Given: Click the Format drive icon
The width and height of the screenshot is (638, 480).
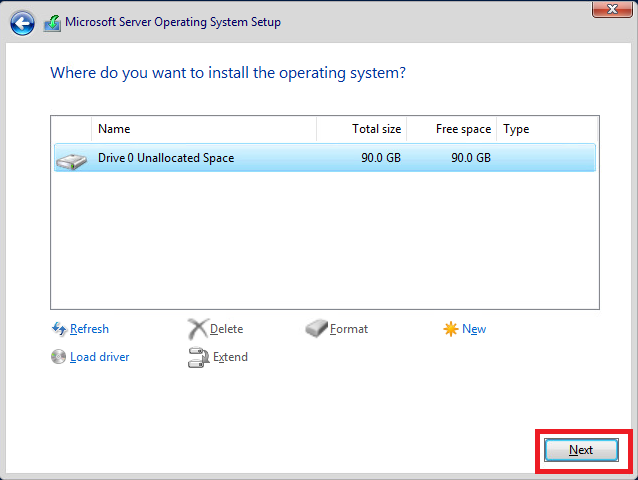Looking at the screenshot, I should 316,329.
